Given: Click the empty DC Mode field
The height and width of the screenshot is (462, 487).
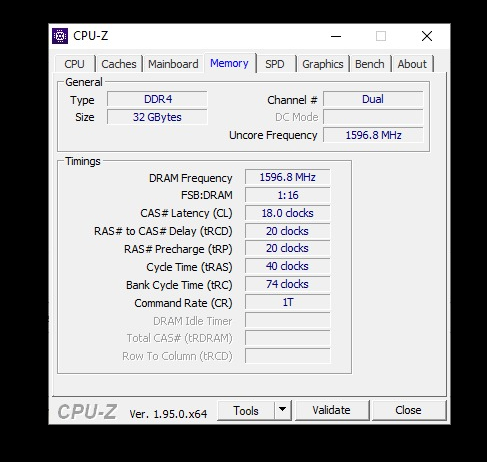Looking at the screenshot, I should (373, 117).
